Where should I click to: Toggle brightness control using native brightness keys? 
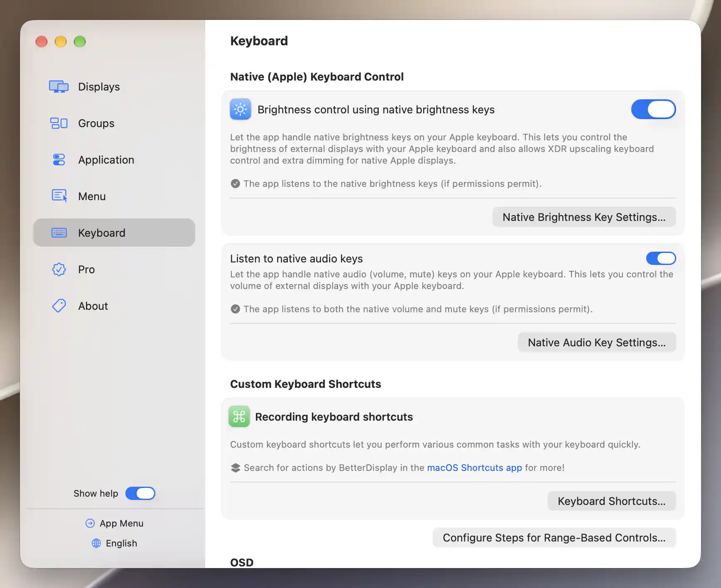pos(653,109)
